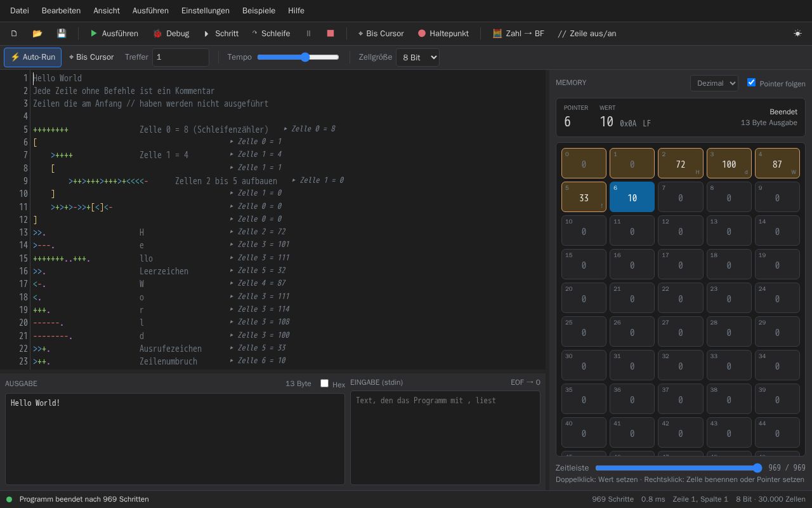The image size is (812, 508).
Task: Toggle the Pointer folgen checkbox
Action: (751, 83)
